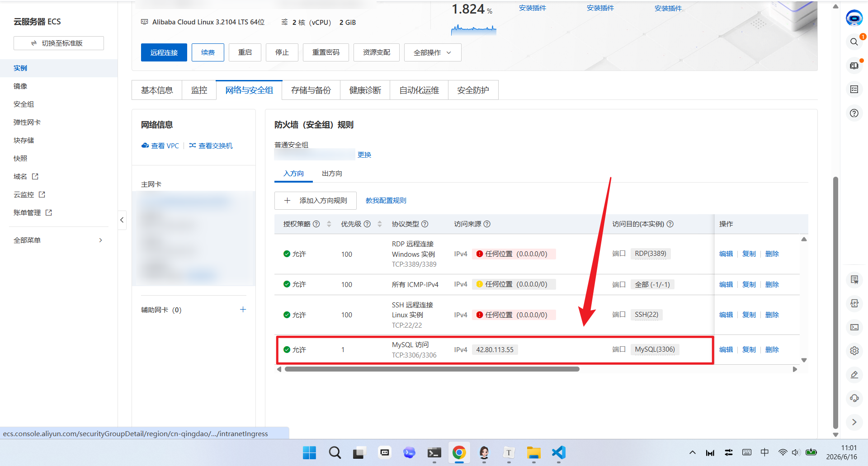
Task: Click the 重启 button
Action: pos(245,52)
